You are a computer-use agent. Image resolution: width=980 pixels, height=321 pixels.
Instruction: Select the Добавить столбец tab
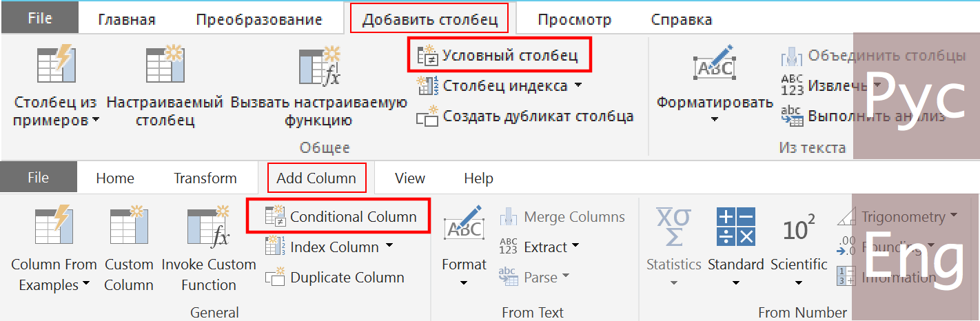click(x=429, y=19)
